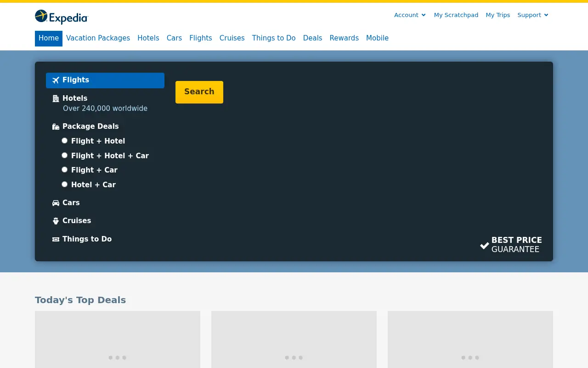Click the Today's Top Deals heading

[80, 300]
